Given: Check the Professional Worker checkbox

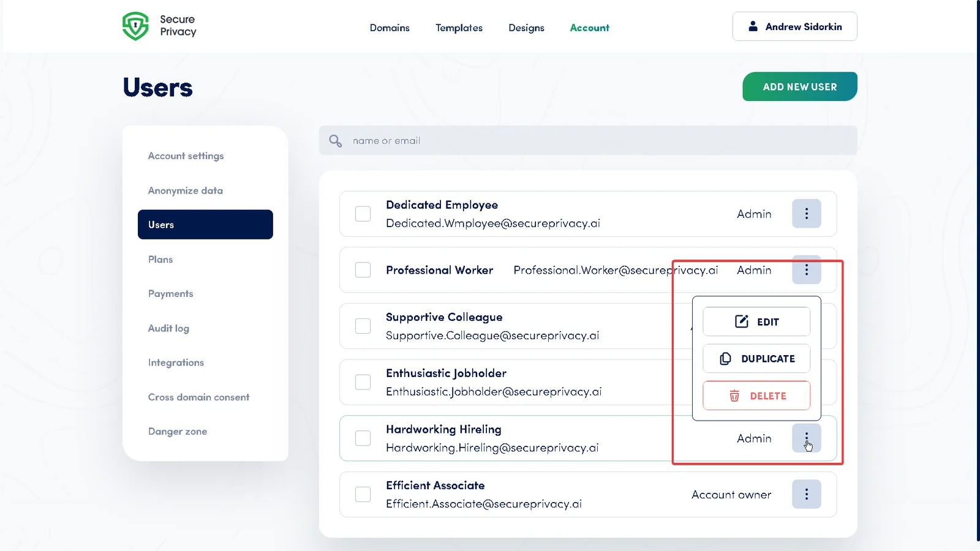Looking at the screenshot, I should 363,269.
